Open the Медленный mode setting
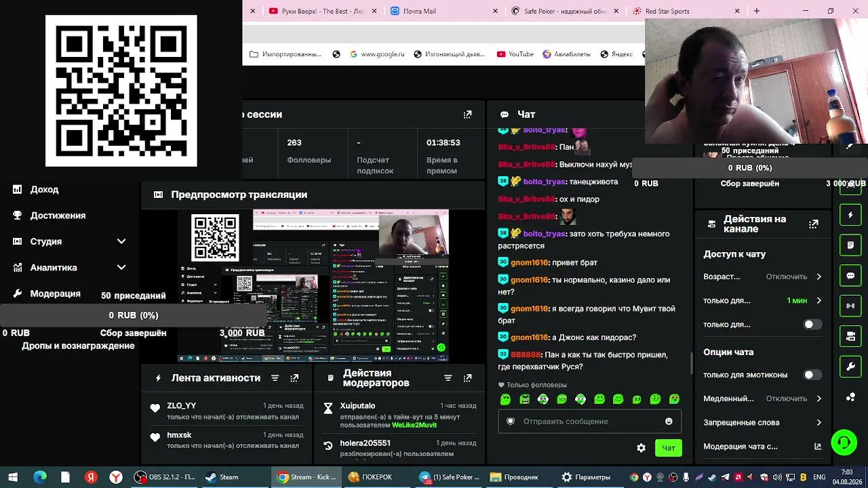This screenshot has width=868, height=488. (x=762, y=399)
